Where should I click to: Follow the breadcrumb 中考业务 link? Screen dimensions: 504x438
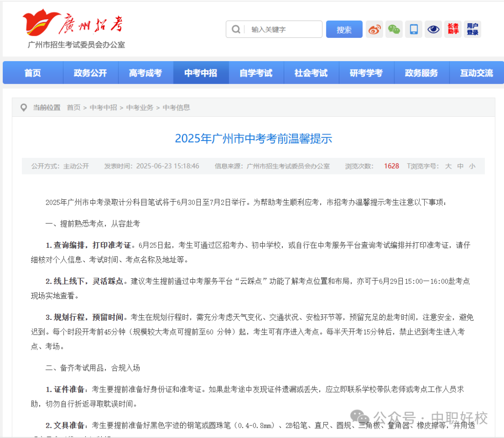140,107
